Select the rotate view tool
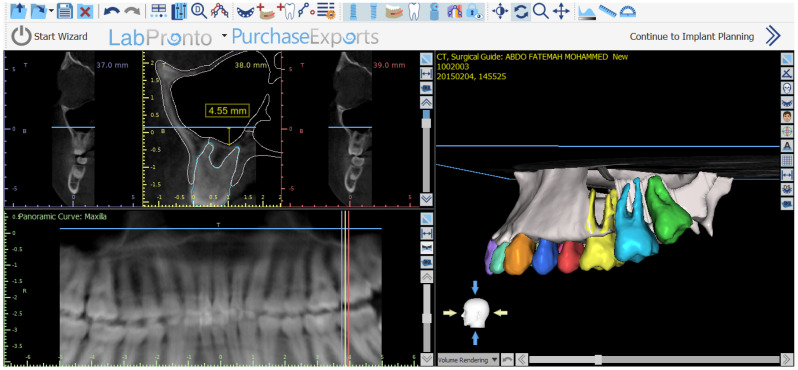 click(x=521, y=11)
